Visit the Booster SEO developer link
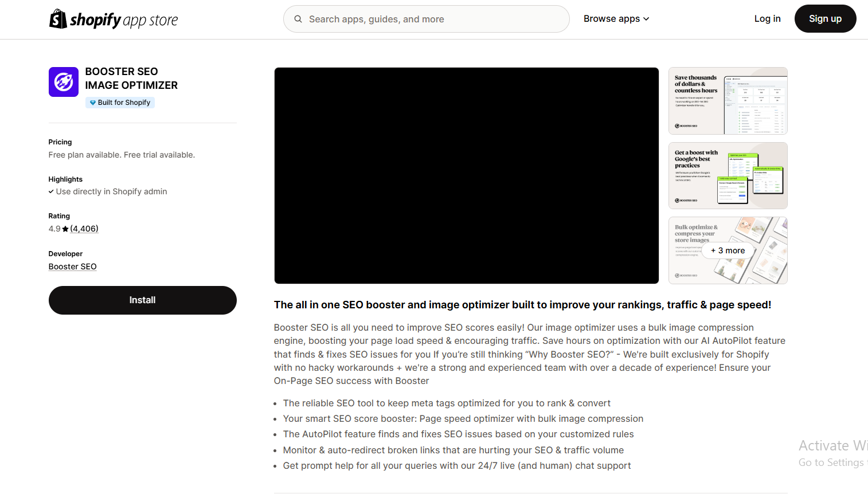 point(73,266)
